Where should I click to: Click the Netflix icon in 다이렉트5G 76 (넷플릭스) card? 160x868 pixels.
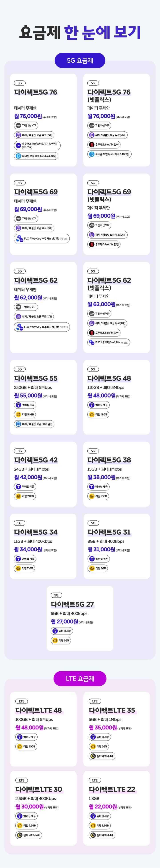point(92,145)
